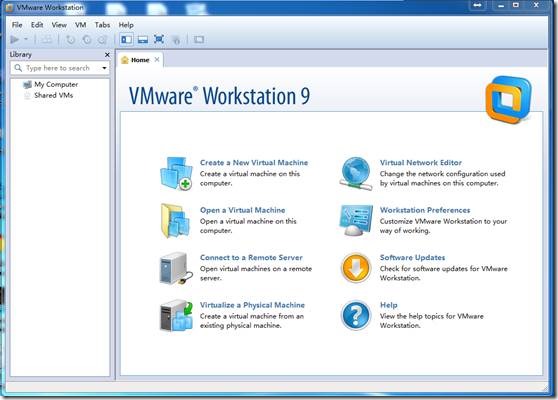Click the Software Updates link
This screenshot has height=400, width=558.
pos(412,257)
